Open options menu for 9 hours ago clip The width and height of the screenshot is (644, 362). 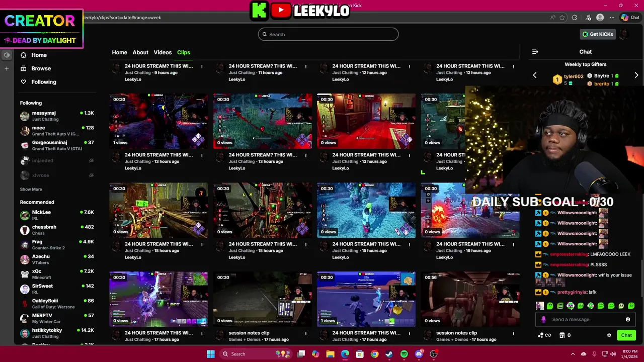(202, 66)
